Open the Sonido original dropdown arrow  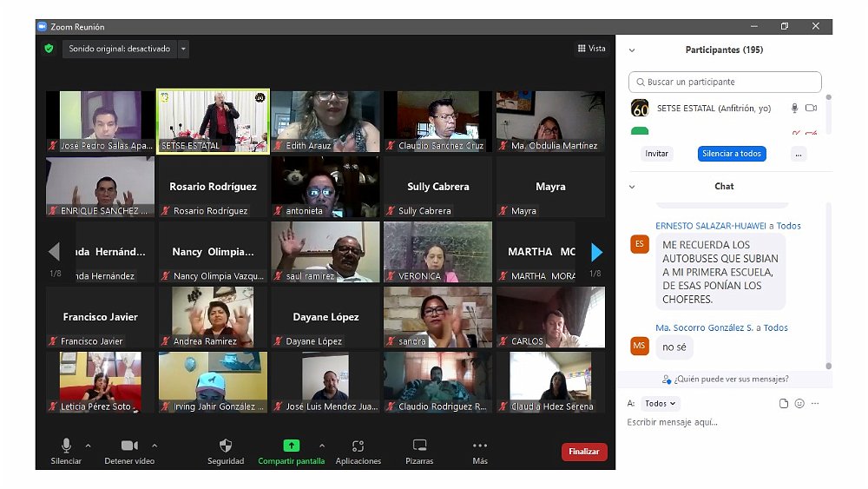pyautogui.click(x=183, y=50)
